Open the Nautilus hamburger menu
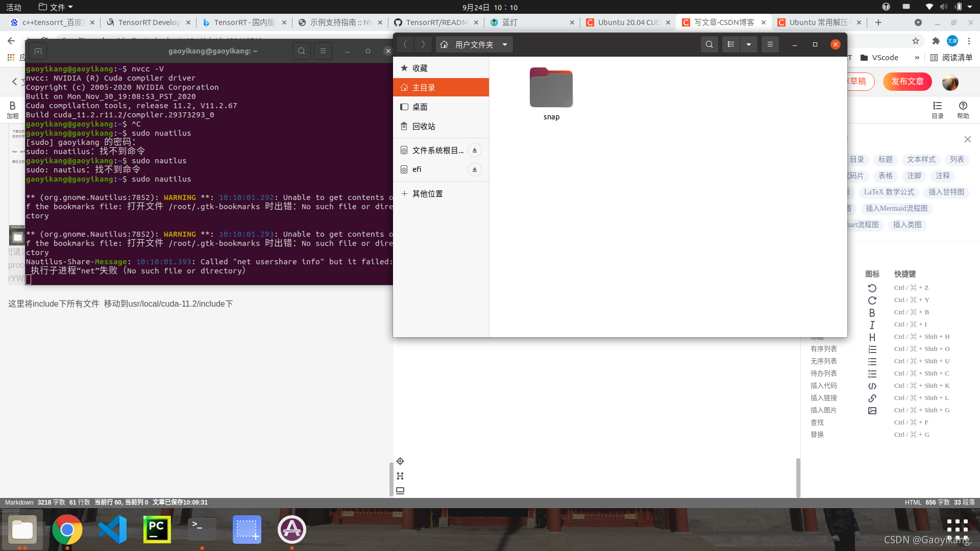The image size is (980, 551). (x=770, y=44)
